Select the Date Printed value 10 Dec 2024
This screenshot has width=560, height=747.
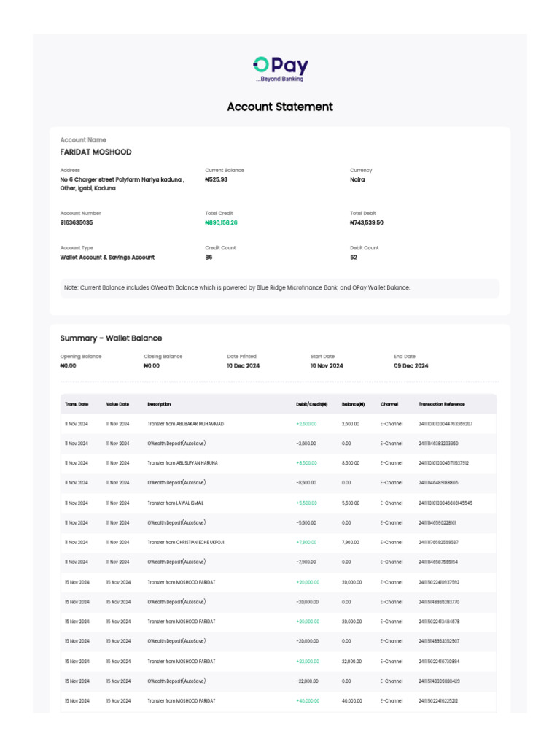click(243, 365)
